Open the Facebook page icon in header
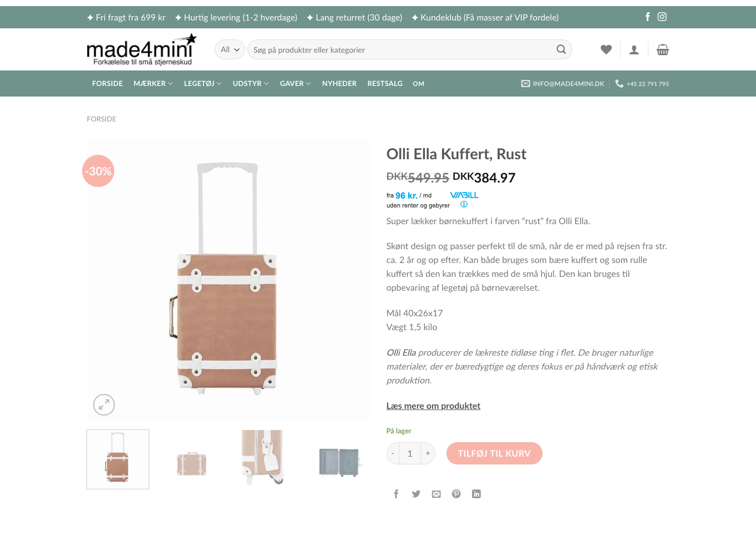 pyautogui.click(x=647, y=17)
